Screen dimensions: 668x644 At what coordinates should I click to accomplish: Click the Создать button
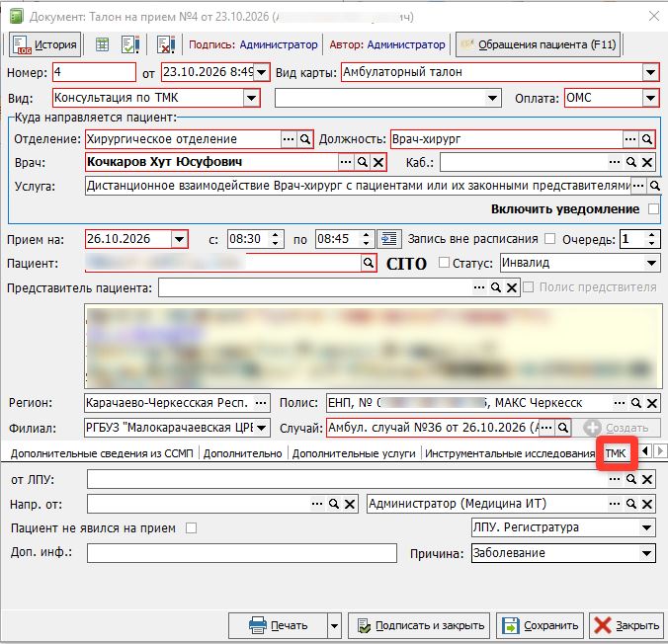pyautogui.click(x=617, y=428)
